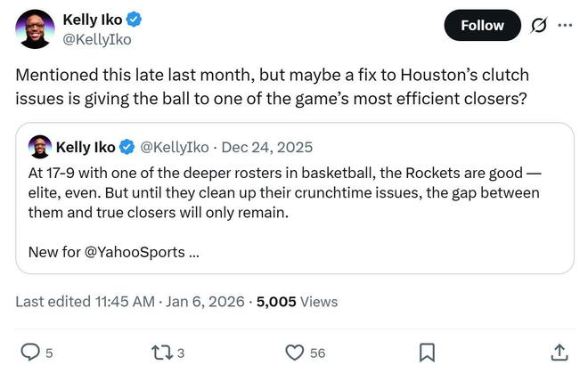This screenshot has height=365, width=588.
Task: Like the tweet with heart icon
Action: pyautogui.click(x=295, y=353)
